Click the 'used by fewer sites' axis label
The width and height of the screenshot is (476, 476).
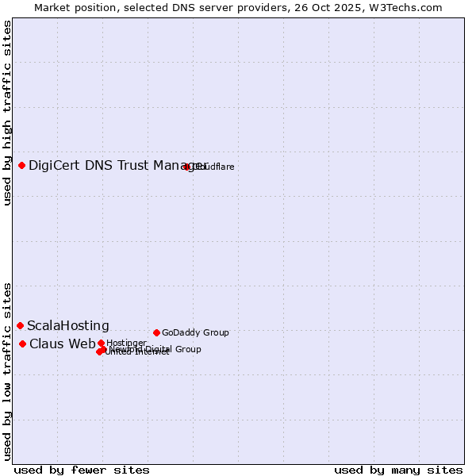pos(82,470)
